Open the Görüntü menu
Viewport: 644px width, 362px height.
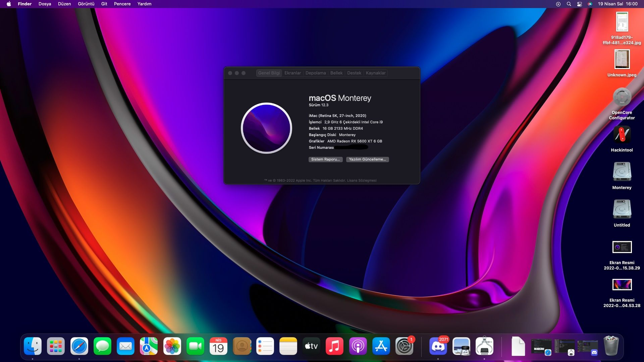(x=86, y=4)
